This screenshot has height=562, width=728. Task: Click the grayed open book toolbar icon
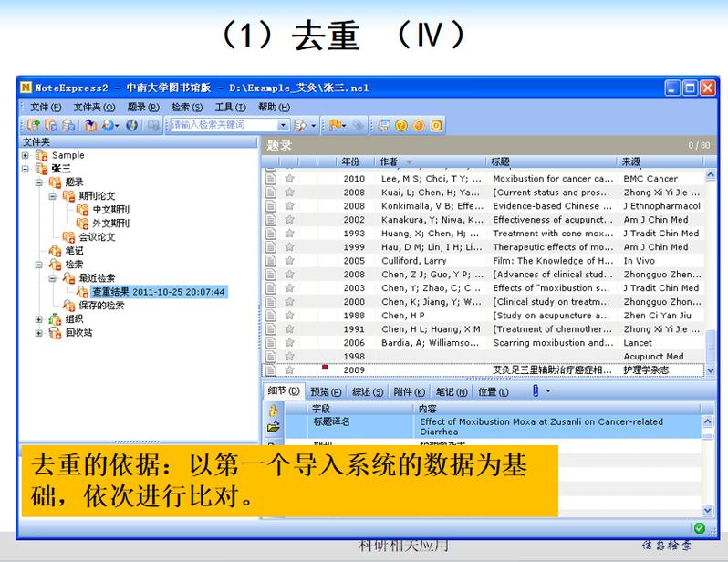pyautogui.click(x=153, y=125)
